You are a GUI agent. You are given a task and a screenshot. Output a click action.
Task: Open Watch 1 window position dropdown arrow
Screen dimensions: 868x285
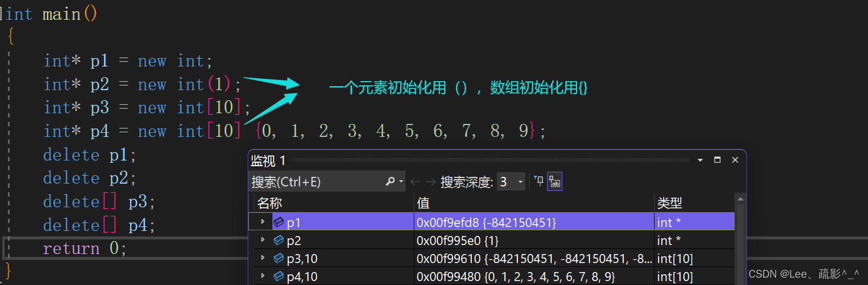700,161
